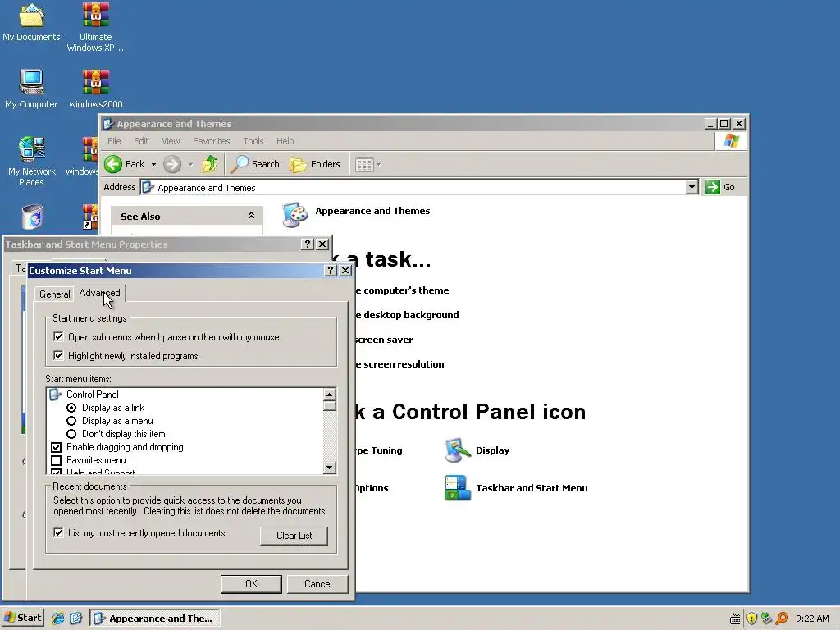Click the address bar text field
The width and height of the screenshot is (840, 630).
pyautogui.click(x=413, y=188)
